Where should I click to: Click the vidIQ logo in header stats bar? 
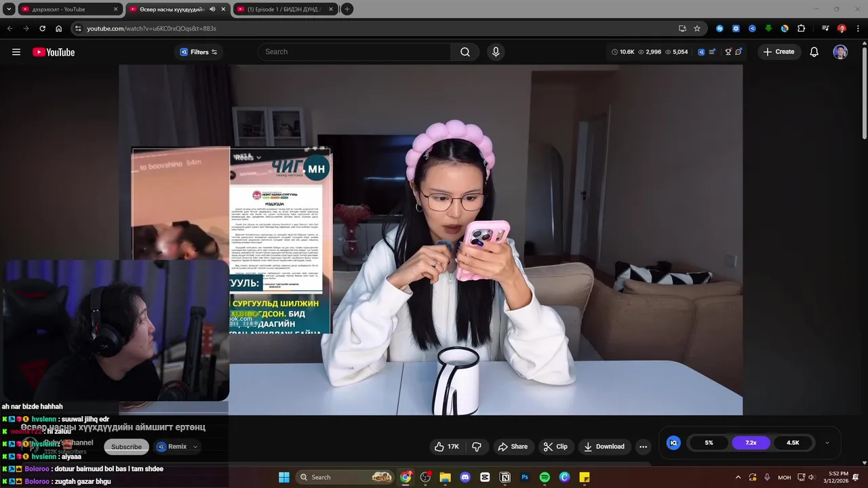click(x=701, y=52)
